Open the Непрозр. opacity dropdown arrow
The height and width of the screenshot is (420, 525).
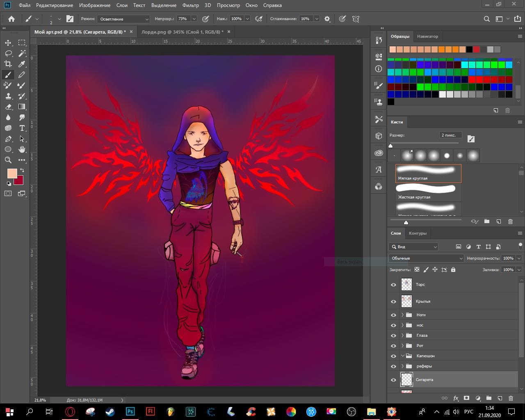point(194,19)
